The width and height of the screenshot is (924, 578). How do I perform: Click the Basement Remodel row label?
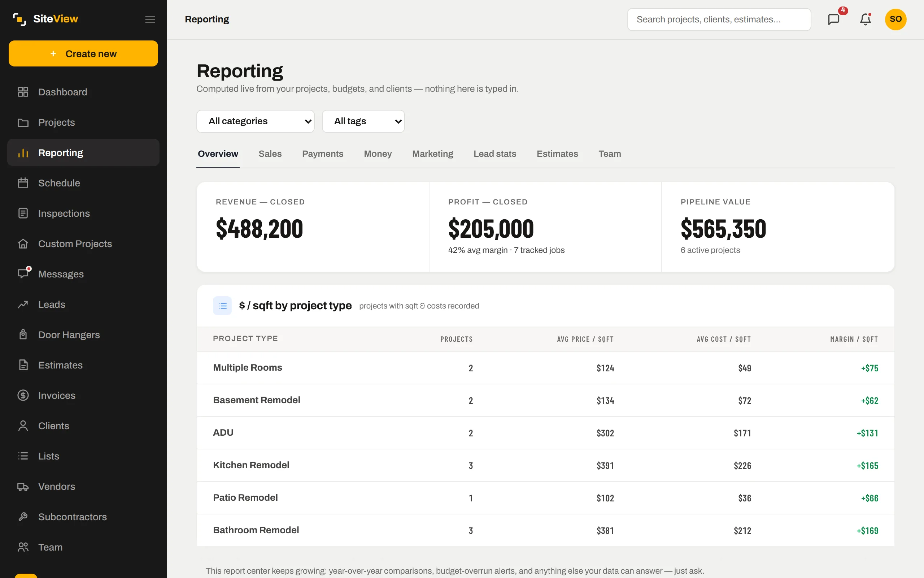tap(257, 400)
